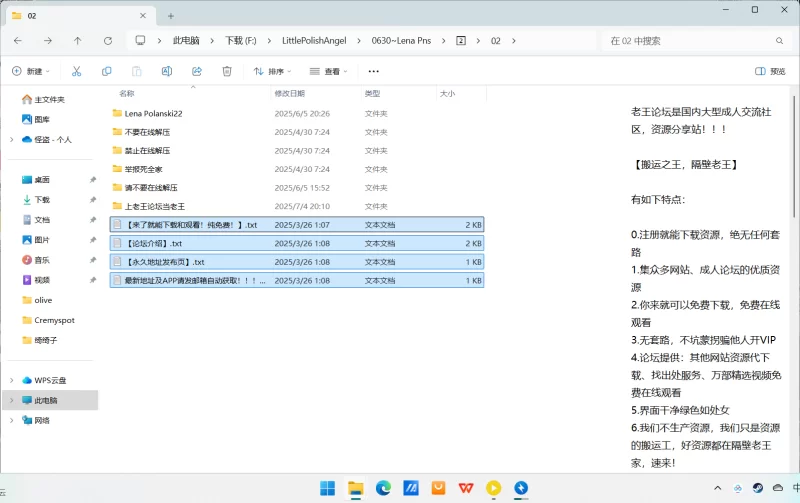Click the preview pane scrollbar
This screenshot has height=503, width=800.
[x=794, y=156]
